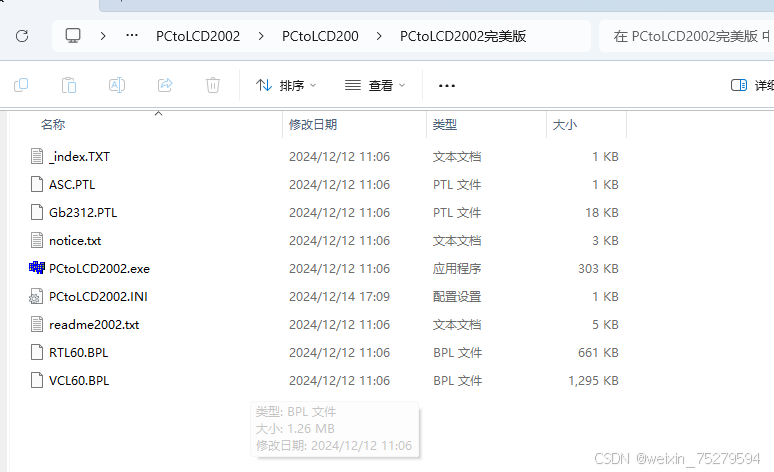Select the RTL60.BPL file icon
The image size is (774, 472).
click(37, 353)
